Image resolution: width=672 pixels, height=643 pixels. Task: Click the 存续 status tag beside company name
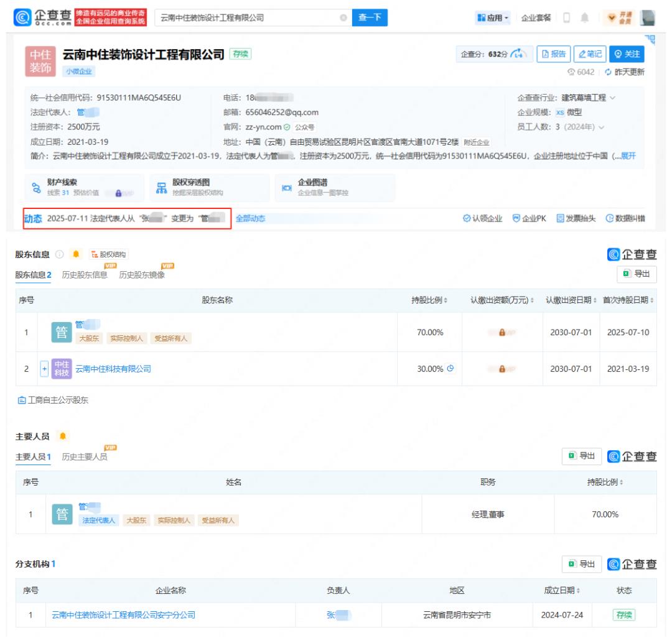[x=240, y=54]
